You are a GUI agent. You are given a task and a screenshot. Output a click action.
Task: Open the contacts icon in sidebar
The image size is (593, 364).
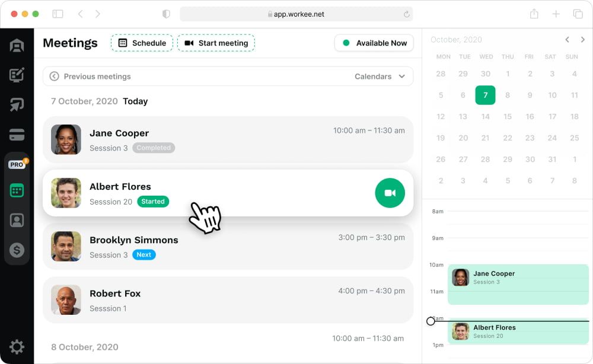17,220
